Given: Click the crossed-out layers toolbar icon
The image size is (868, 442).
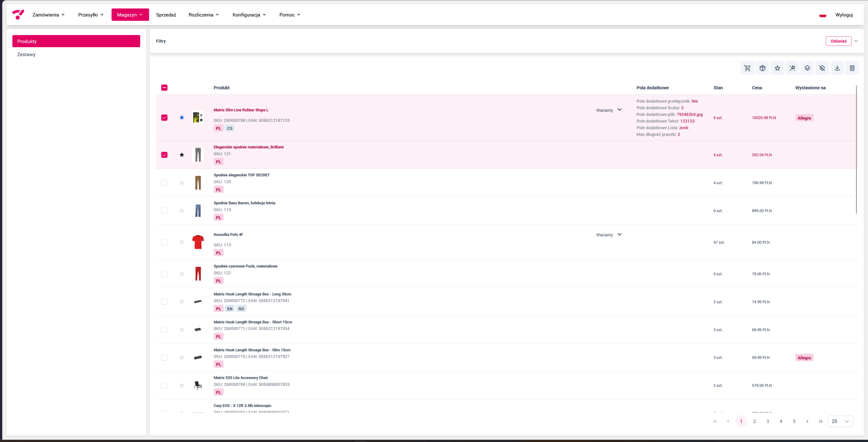Looking at the screenshot, I should pyautogui.click(x=822, y=68).
